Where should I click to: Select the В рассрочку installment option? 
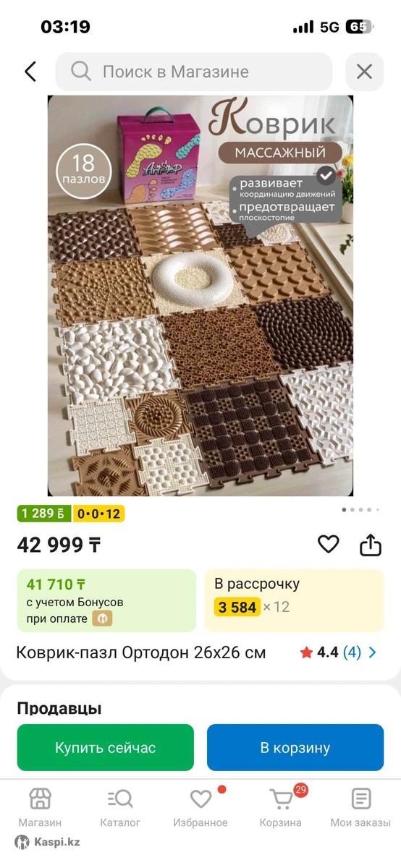pyautogui.click(x=294, y=600)
